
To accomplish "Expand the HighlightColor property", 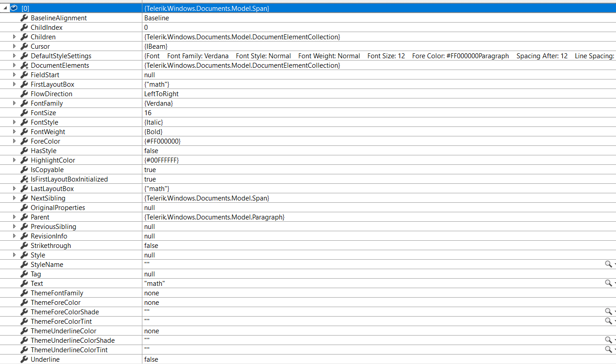I will tap(14, 160).
